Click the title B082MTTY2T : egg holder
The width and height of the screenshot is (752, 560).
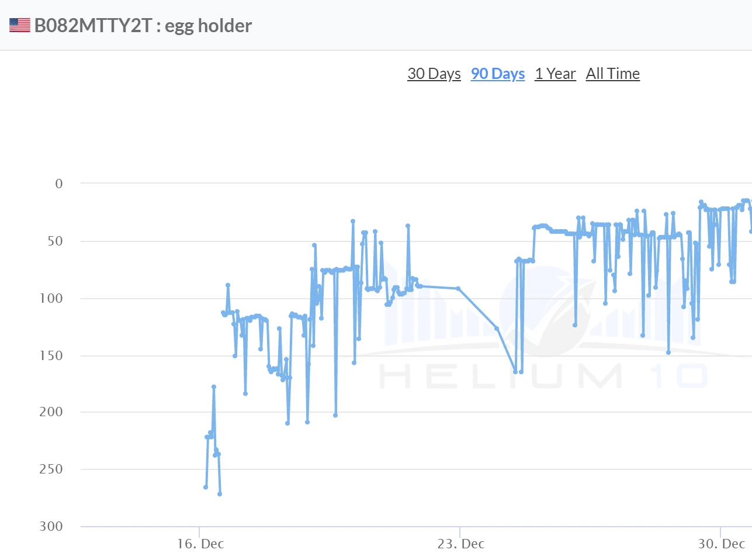tap(143, 26)
